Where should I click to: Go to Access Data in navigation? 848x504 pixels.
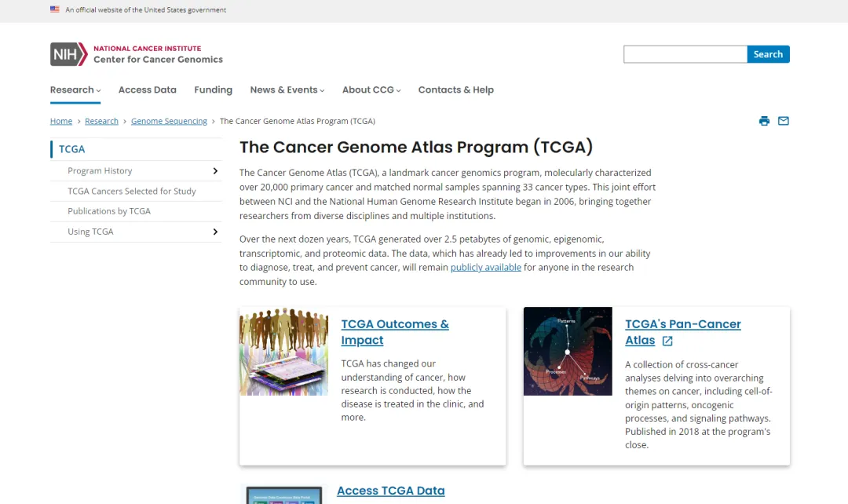[147, 89]
